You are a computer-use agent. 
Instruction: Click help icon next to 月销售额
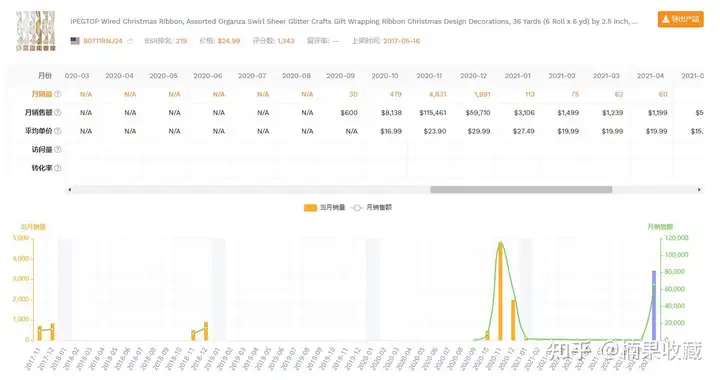tap(57, 112)
